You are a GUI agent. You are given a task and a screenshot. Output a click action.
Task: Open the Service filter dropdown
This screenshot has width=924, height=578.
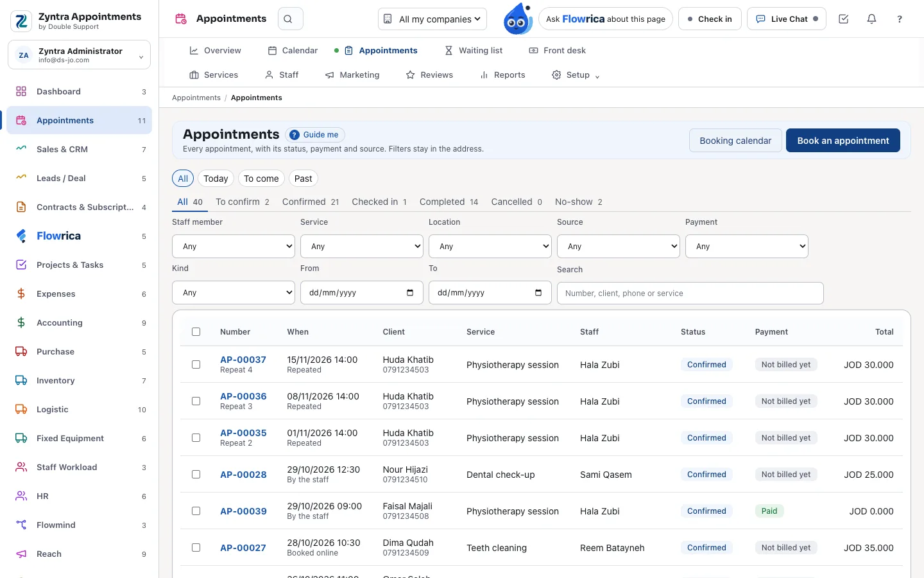(362, 246)
